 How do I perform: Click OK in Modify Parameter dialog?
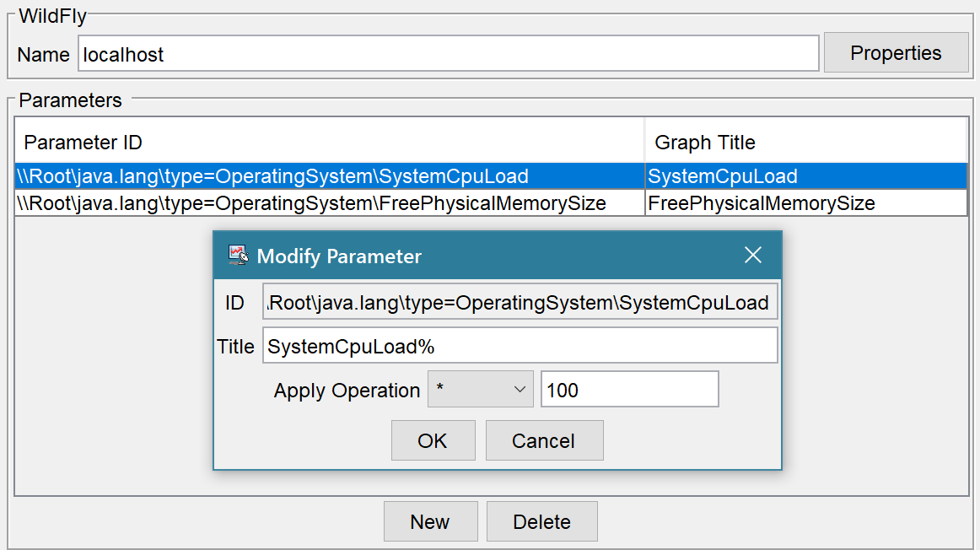(x=433, y=440)
